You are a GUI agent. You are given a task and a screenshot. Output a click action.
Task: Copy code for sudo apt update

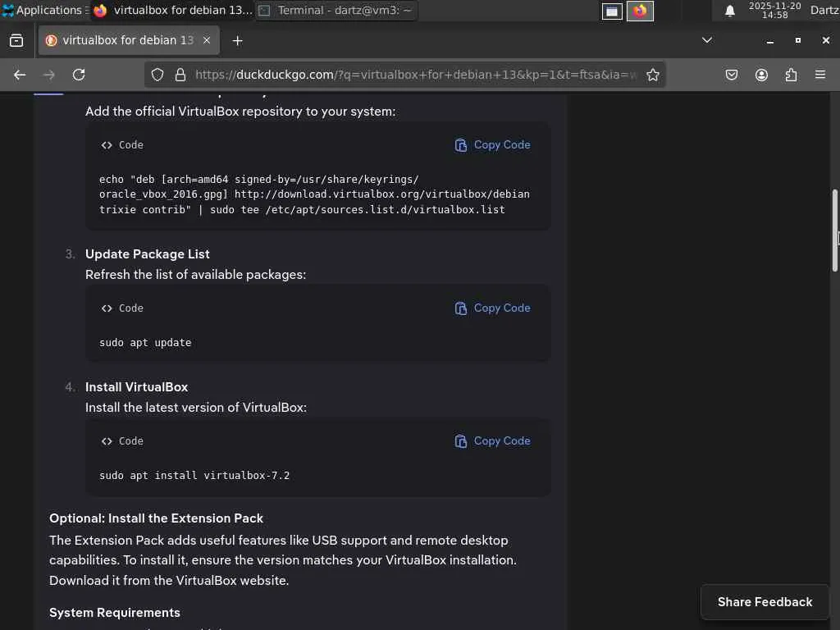click(x=493, y=308)
